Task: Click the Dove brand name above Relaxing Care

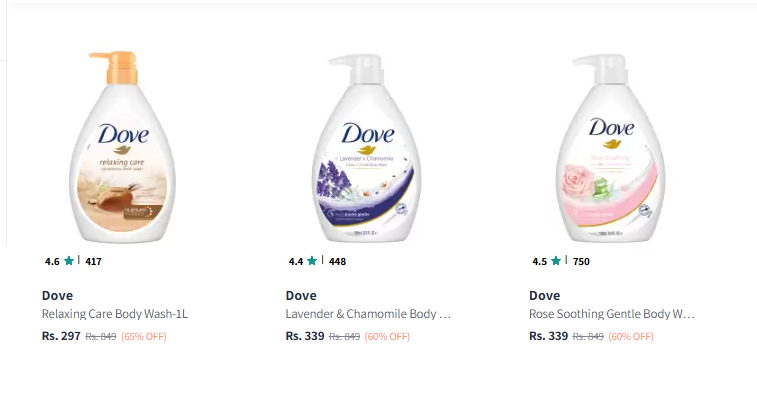Action: tap(57, 296)
